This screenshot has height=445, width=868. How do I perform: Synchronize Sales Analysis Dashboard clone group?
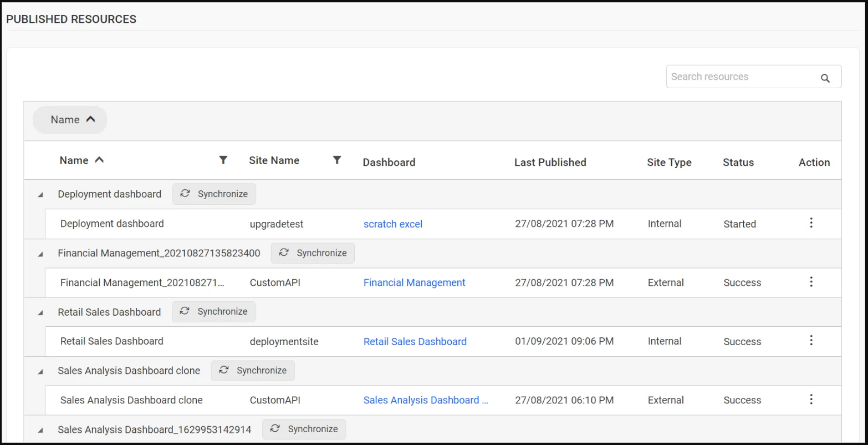(253, 370)
